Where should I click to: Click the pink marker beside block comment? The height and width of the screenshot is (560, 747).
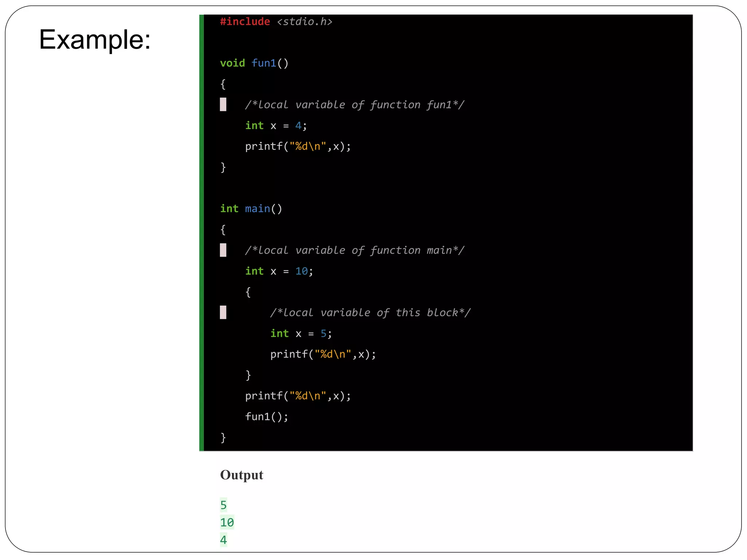click(223, 312)
